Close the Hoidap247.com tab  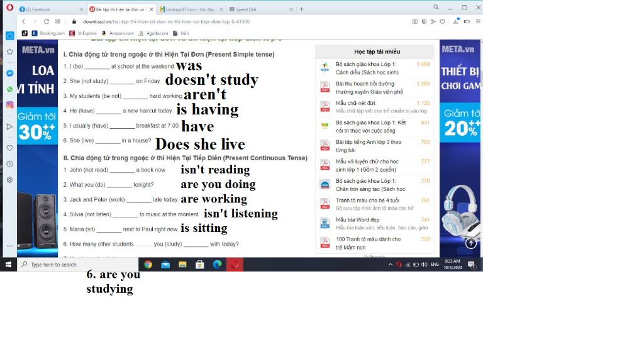click(221, 9)
